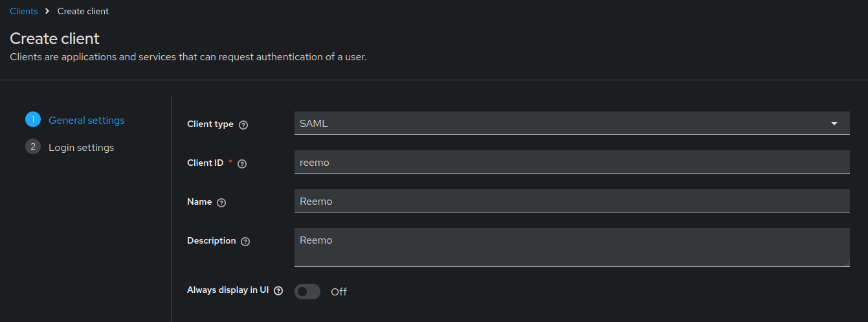
Task: Click the Client type dropdown caret arrow
Action: click(x=834, y=123)
